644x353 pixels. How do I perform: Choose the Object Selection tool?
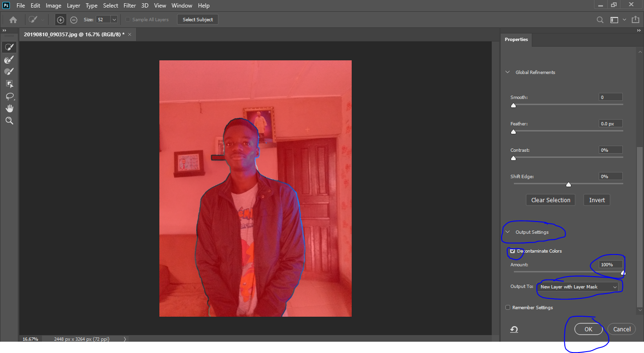click(9, 83)
